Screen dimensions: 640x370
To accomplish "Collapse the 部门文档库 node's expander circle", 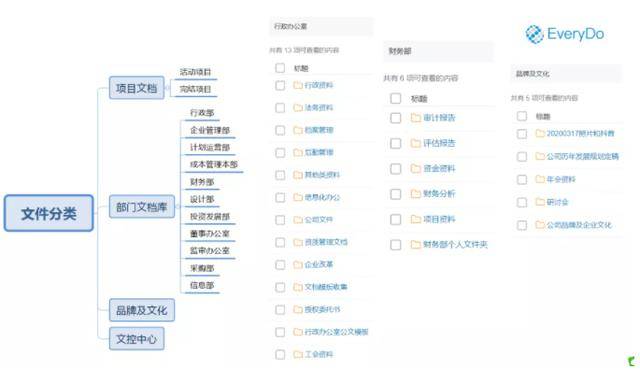I will pyautogui.click(x=177, y=207).
